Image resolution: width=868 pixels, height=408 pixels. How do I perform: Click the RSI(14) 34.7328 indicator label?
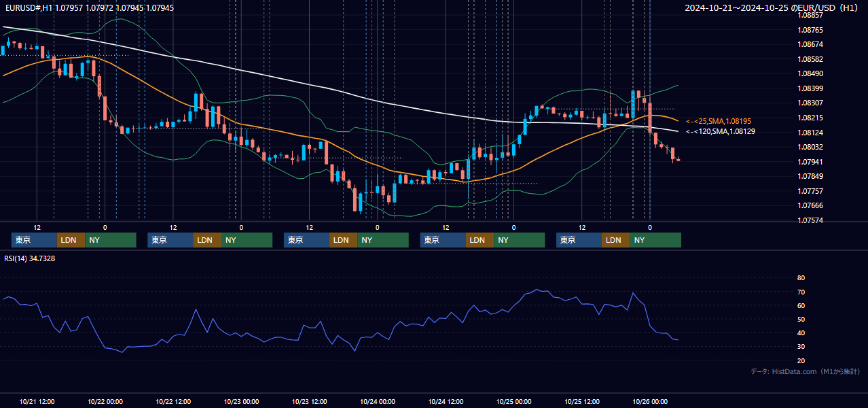coord(30,258)
